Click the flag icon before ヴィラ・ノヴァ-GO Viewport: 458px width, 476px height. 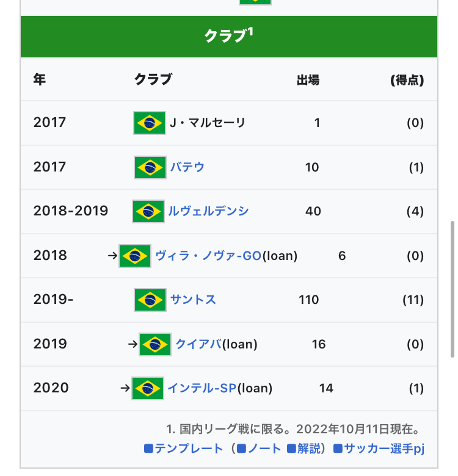pos(135,256)
